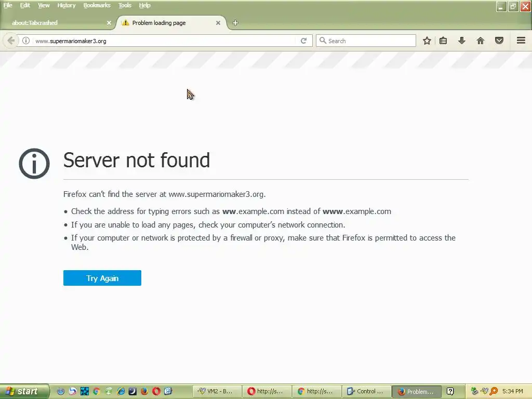Viewport: 532px width, 399px height.
Task: Click the first round Quick Launch icon
Action: (61, 391)
